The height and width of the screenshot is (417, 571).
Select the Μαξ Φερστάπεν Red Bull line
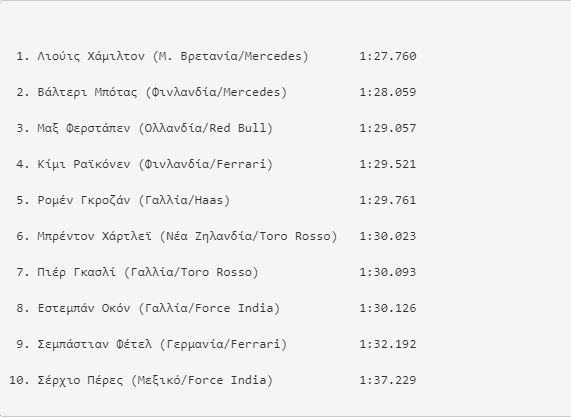tap(155, 129)
